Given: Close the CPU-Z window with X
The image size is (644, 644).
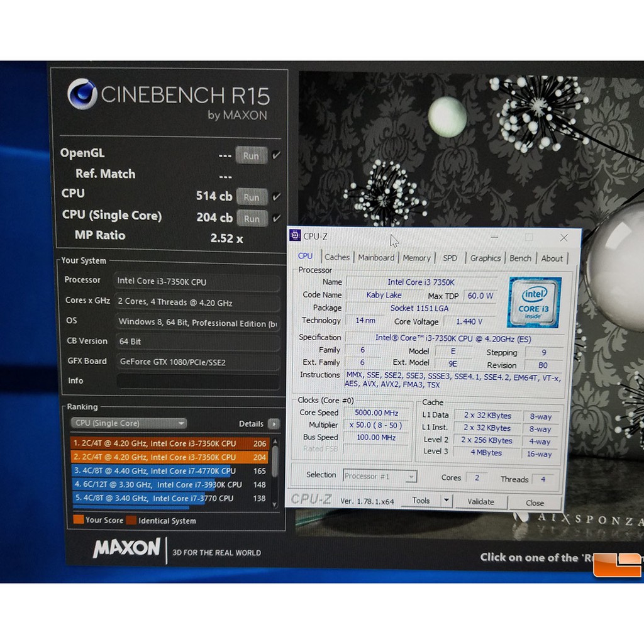Looking at the screenshot, I should pos(563,237).
